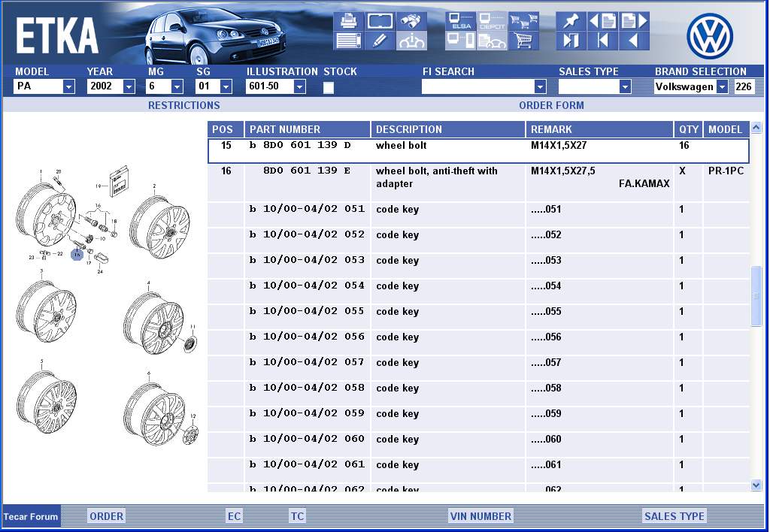Click the parts list scrollbar thumb
This screenshot has height=532, width=770.
click(756, 296)
